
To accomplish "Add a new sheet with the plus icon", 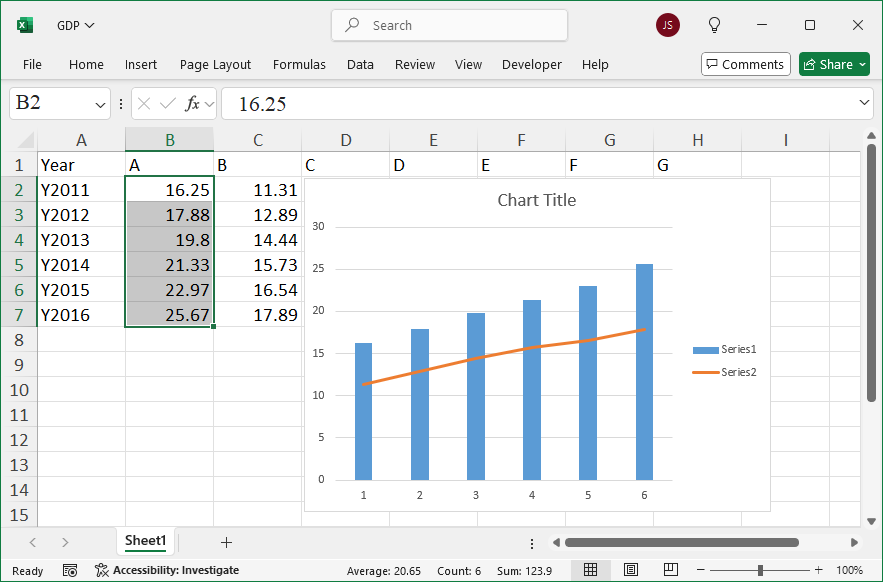I will [x=226, y=541].
